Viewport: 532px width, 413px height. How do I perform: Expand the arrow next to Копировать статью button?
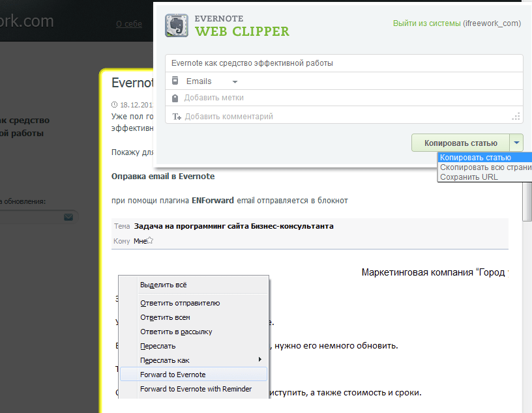[516, 143]
